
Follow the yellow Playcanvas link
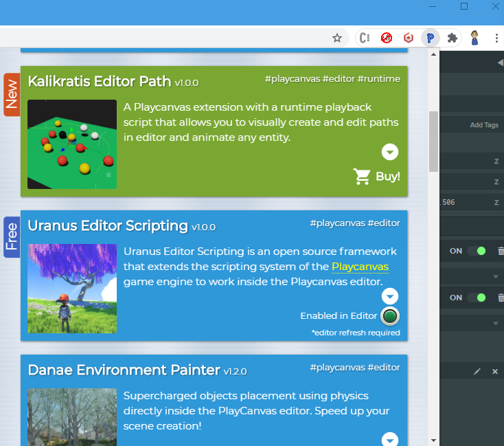coord(360,267)
